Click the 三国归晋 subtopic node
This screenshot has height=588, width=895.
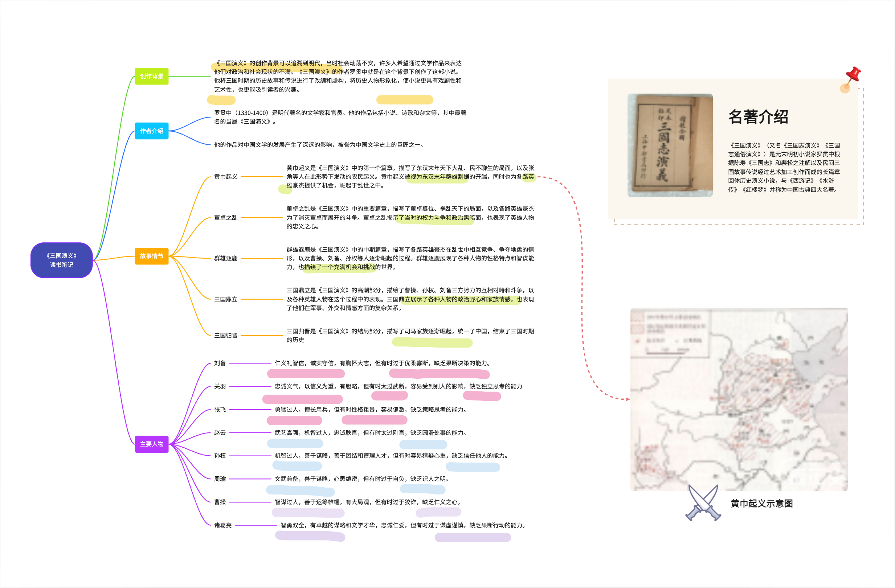(x=226, y=336)
